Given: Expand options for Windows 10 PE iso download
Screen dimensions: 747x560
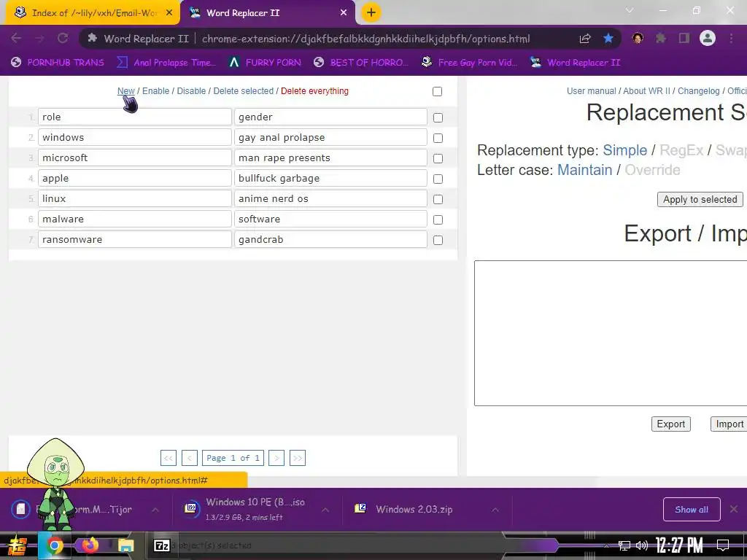Looking at the screenshot, I should [x=325, y=510].
